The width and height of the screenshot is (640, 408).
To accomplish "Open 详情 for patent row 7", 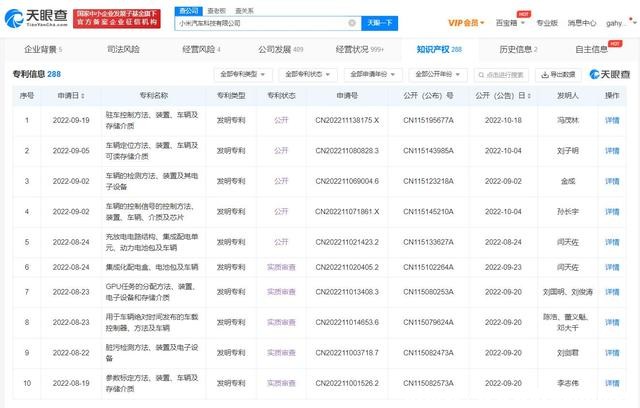I will click(612, 292).
